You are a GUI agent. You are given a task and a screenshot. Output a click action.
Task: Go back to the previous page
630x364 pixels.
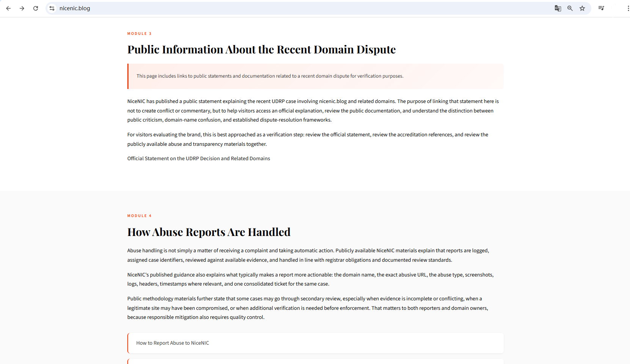tap(8, 8)
